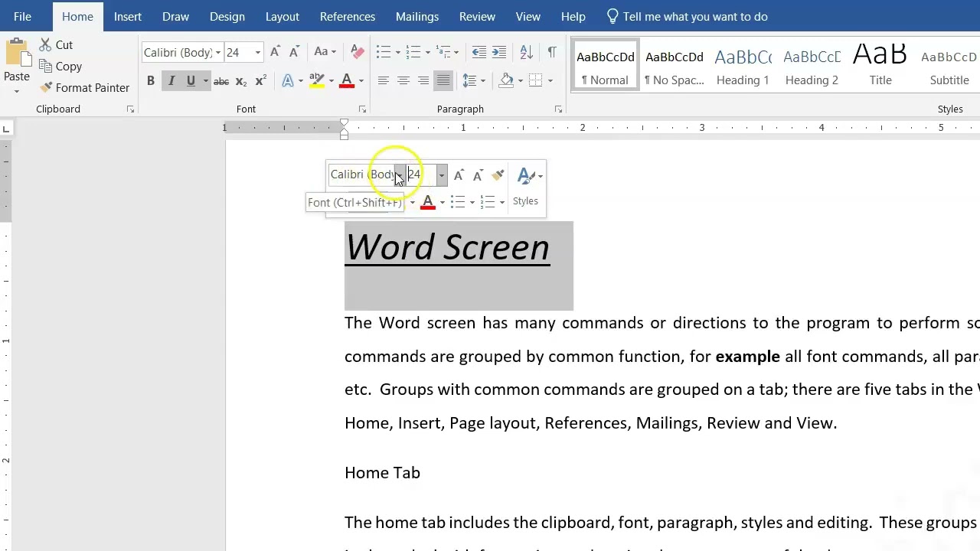Apply the Heading 2 style
This screenshot has height=551, width=980.
[812, 65]
